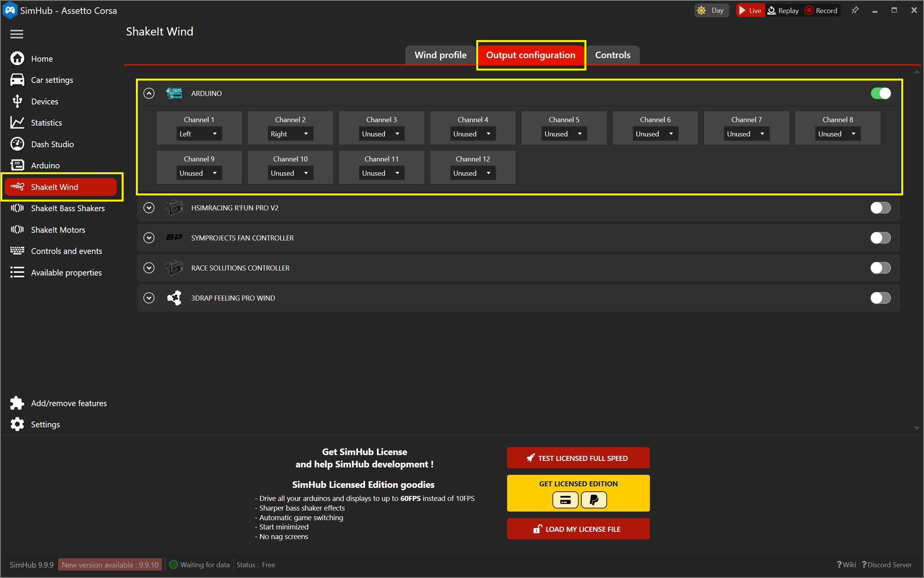Open Channel 3 Unused dropdown
Screen dimensions: 924x578
click(381, 134)
